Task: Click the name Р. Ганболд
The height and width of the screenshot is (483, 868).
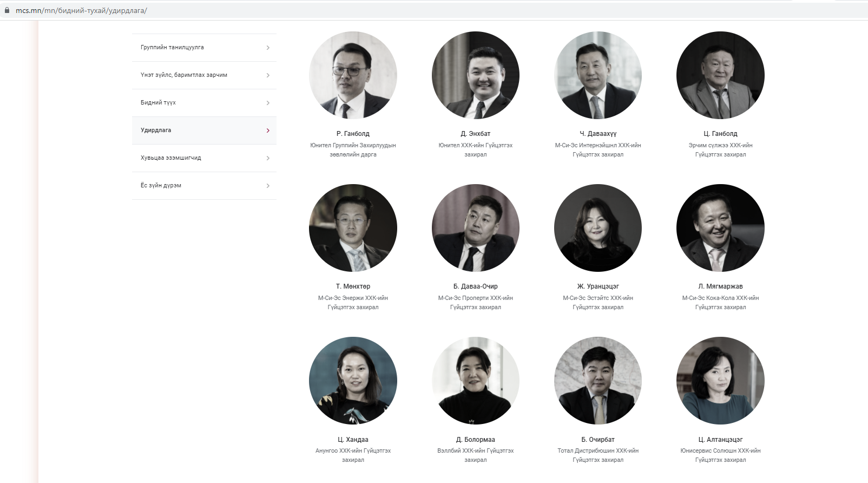Action: [x=353, y=134]
